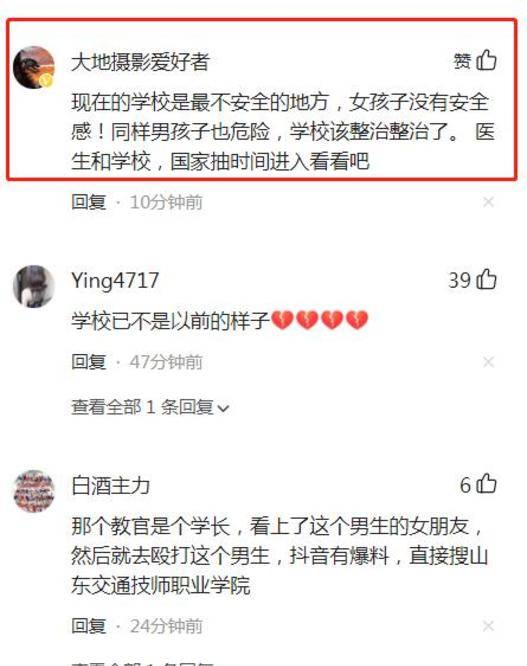Dismiss the comment posted 24分钟前
The image size is (527, 666).
pyautogui.click(x=488, y=626)
